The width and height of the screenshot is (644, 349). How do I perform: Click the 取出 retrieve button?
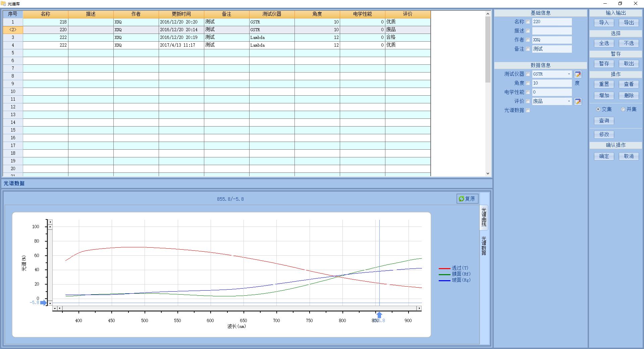coord(629,64)
